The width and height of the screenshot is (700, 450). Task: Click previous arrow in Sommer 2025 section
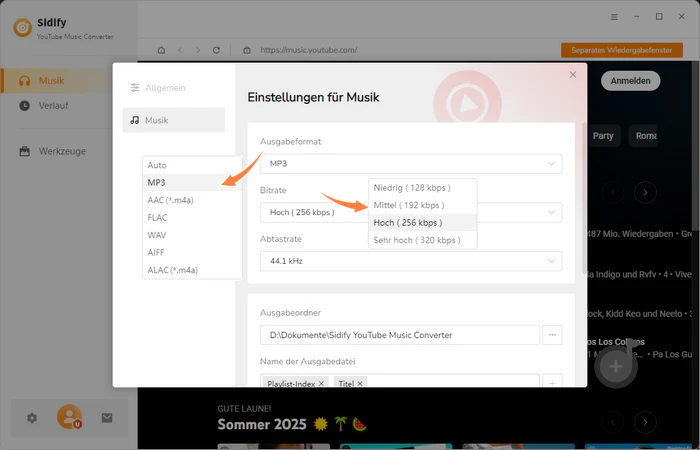tap(613, 422)
